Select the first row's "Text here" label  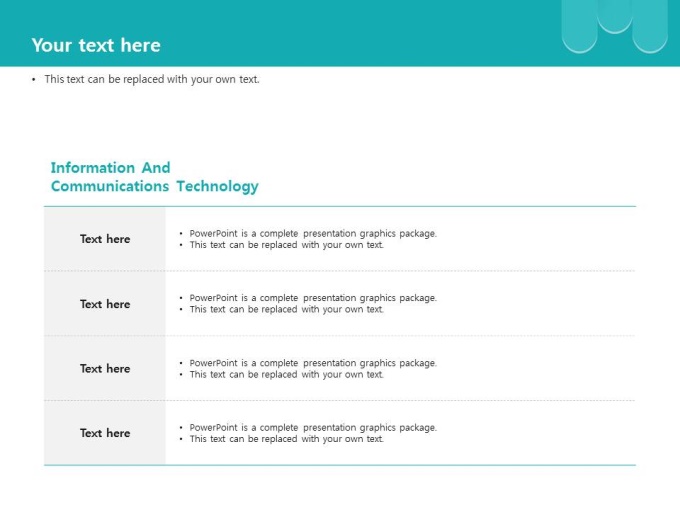pyautogui.click(x=105, y=239)
